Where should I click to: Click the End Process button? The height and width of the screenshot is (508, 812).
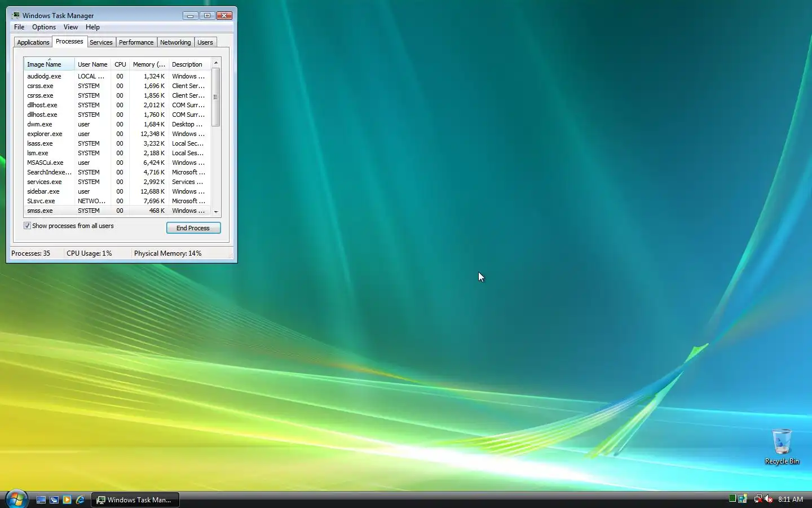point(193,228)
